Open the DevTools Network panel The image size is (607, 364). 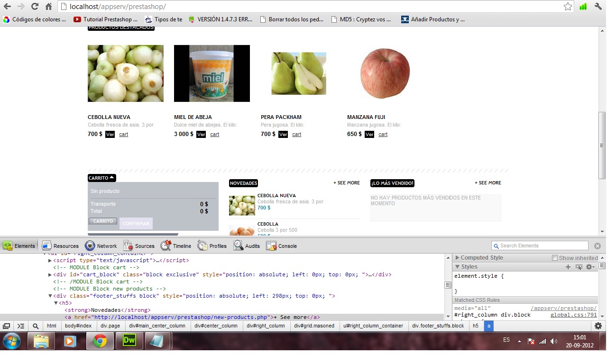point(101,246)
